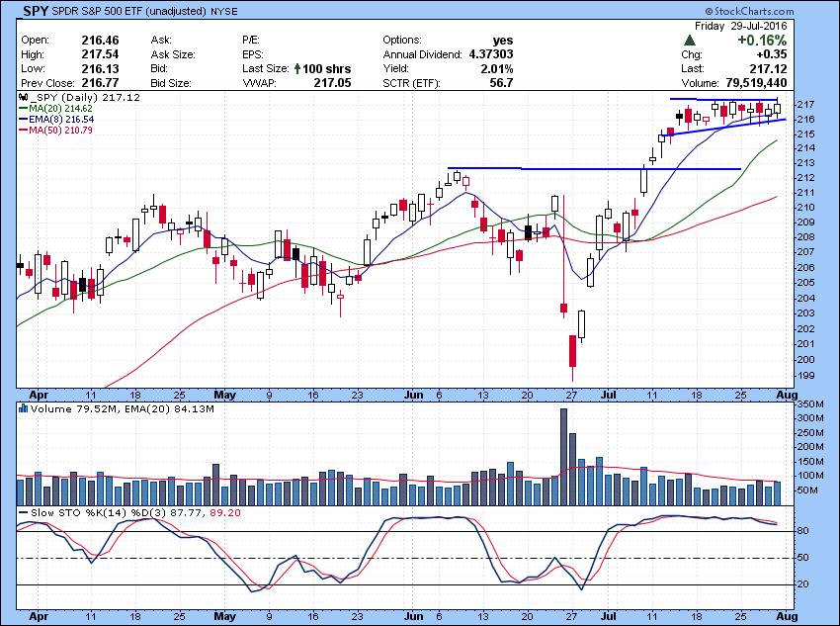Click the Options value yes
The height and width of the screenshot is (626, 840).
coord(502,41)
